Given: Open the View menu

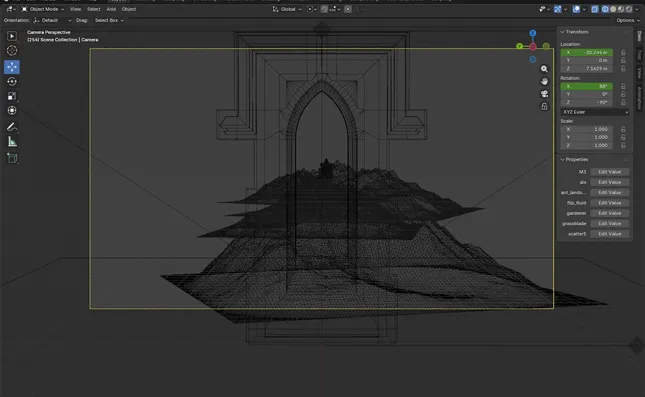Looking at the screenshot, I should tap(75, 9).
